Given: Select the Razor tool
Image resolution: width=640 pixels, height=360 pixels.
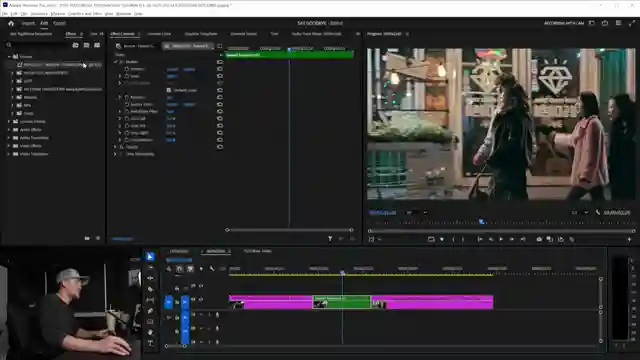Looking at the screenshot, I should [x=150, y=289].
